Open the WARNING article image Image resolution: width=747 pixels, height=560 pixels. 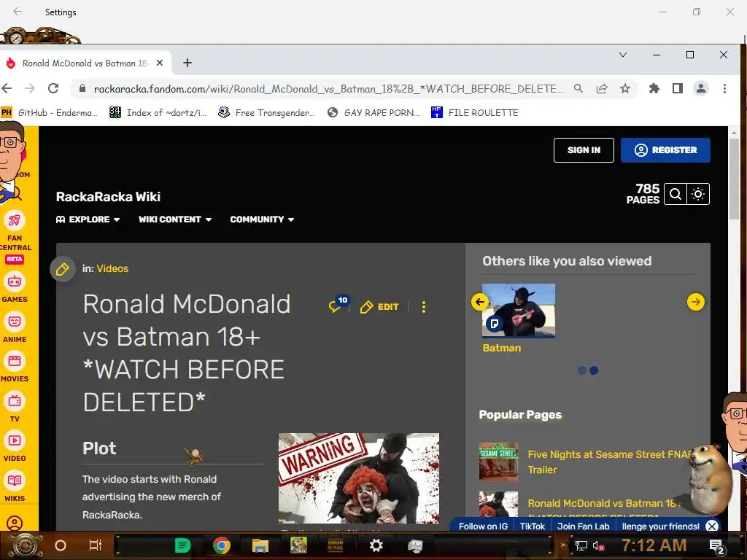tap(359, 478)
